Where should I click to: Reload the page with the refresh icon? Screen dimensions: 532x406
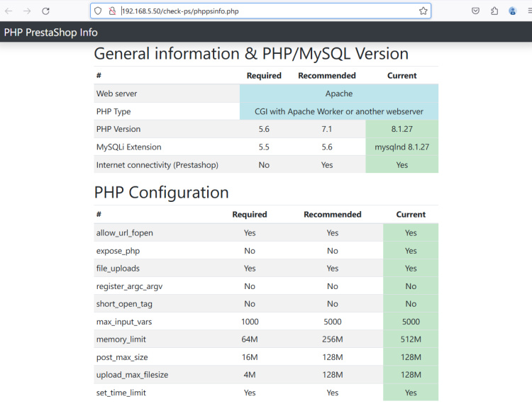point(45,11)
